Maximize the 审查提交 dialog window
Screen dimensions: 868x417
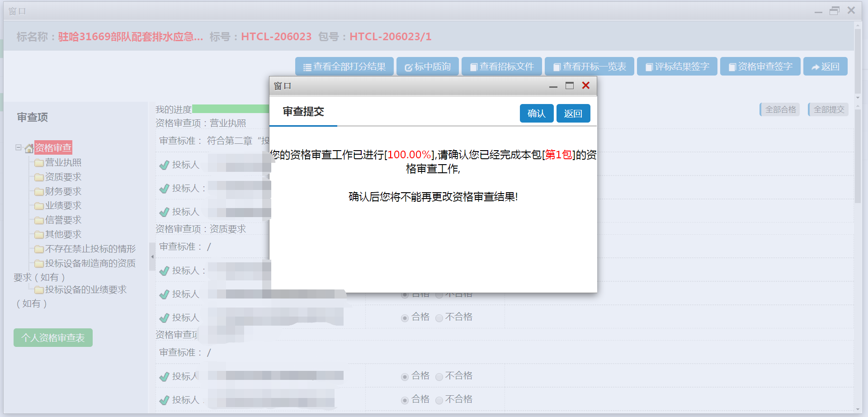[x=569, y=85]
